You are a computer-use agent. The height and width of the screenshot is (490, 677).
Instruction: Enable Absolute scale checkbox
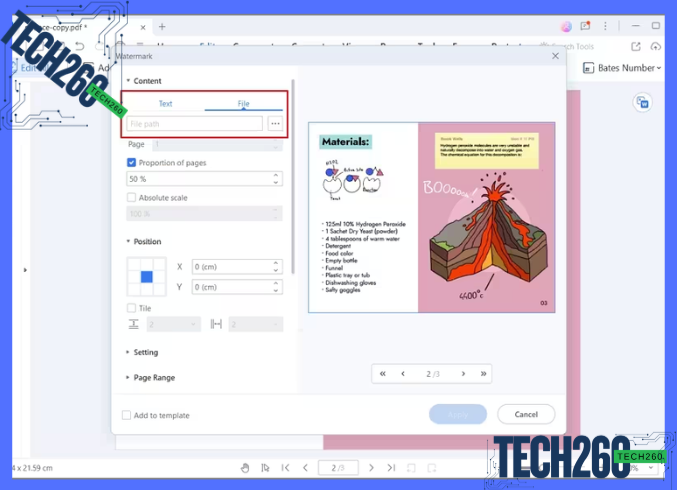[132, 198]
